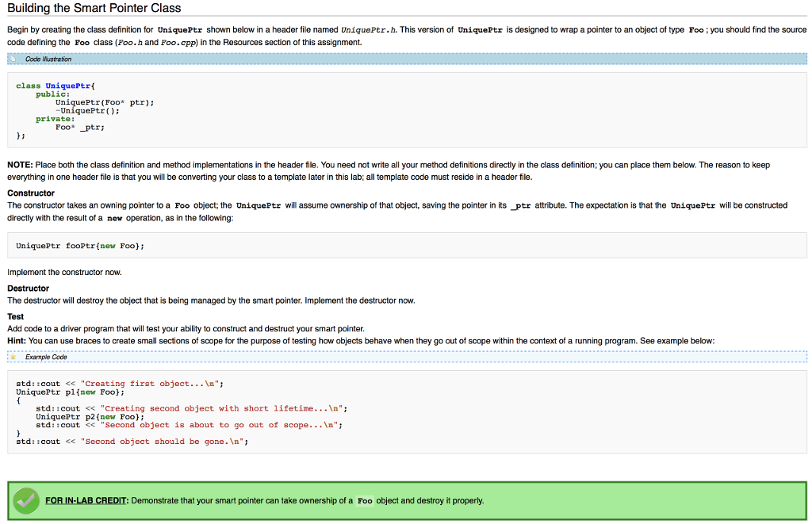The image size is (812, 524).
Task: Click the sentence 'Implement the constructor now.'
Action: click(65, 273)
